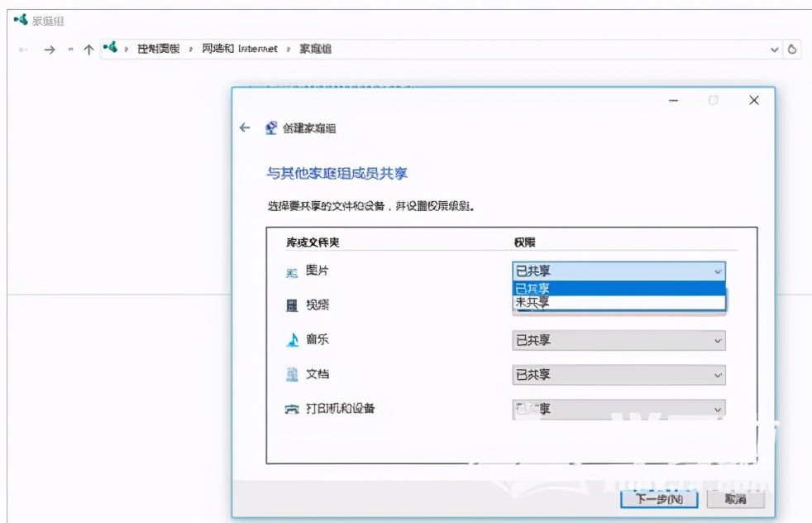Open the address bar history dropdown
The width and height of the screenshot is (812, 523).
[774, 49]
